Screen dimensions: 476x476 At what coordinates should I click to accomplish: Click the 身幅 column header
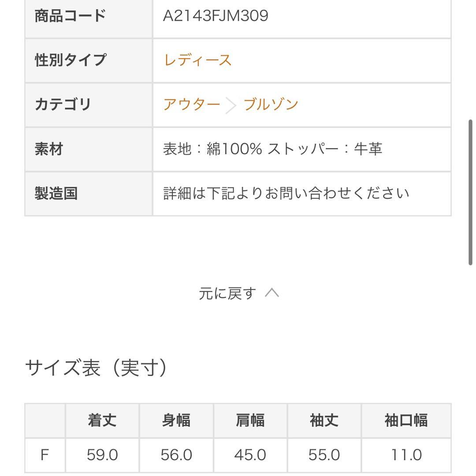[x=176, y=420]
